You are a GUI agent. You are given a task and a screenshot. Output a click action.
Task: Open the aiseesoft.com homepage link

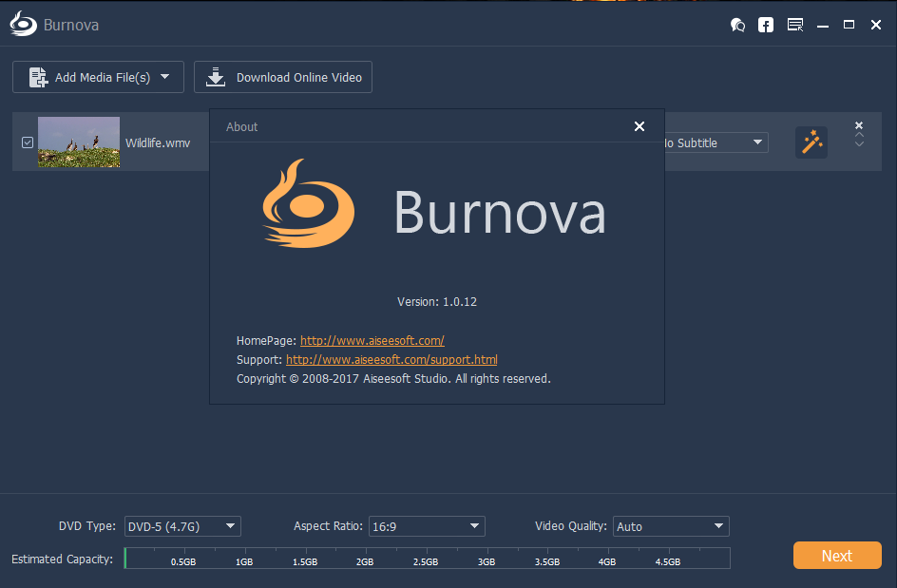[372, 340]
